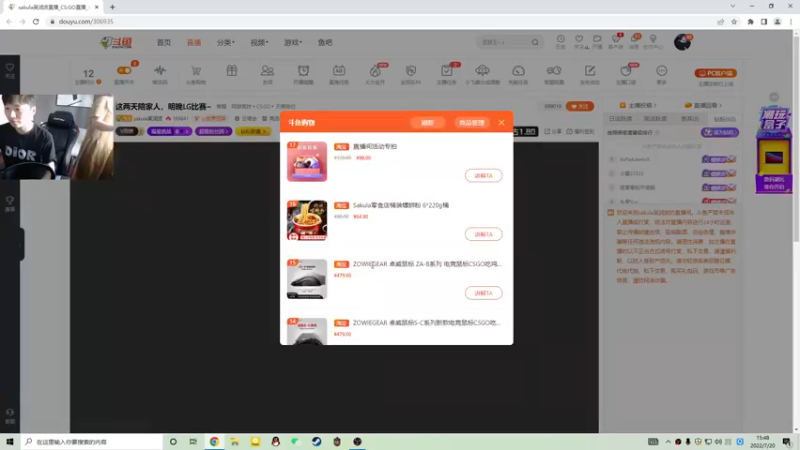Open Steam from the Windows taskbar
The height and width of the screenshot is (450, 800).
coord(316,441)
